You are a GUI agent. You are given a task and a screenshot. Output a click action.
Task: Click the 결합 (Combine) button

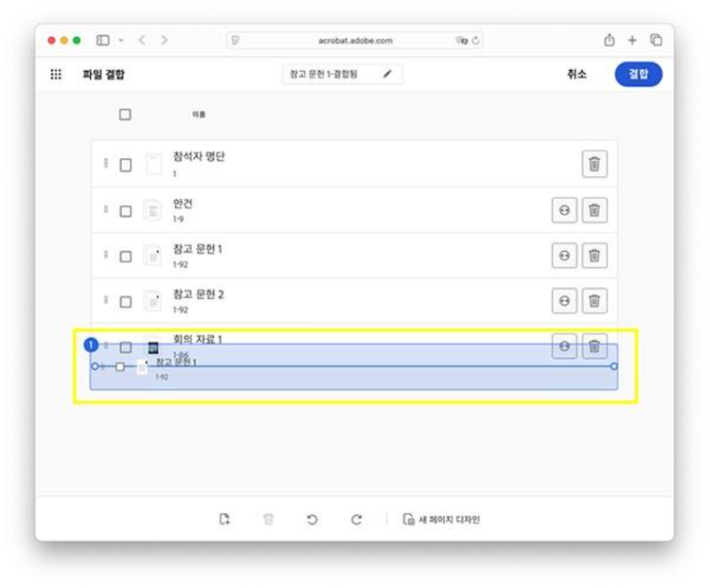(x=638, y=74)
